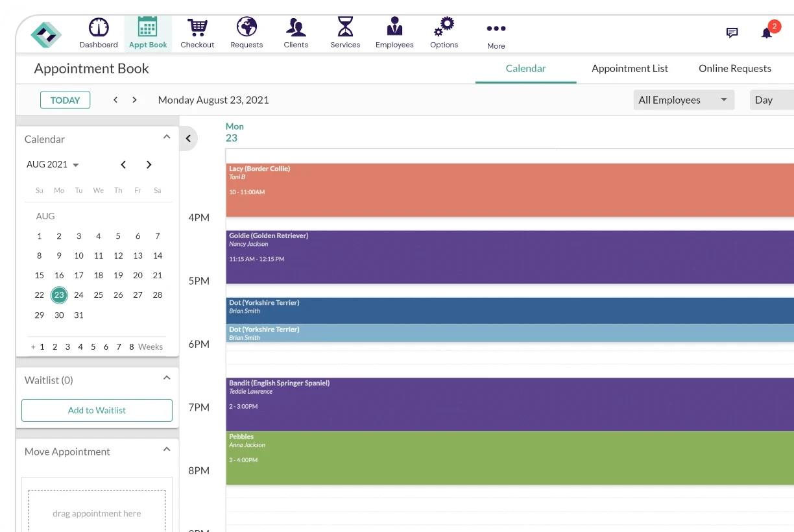Select August 17 in the mini calendar
Image resolution: width=794 pixels, height=532 pixels.
(x=78, y=275)
